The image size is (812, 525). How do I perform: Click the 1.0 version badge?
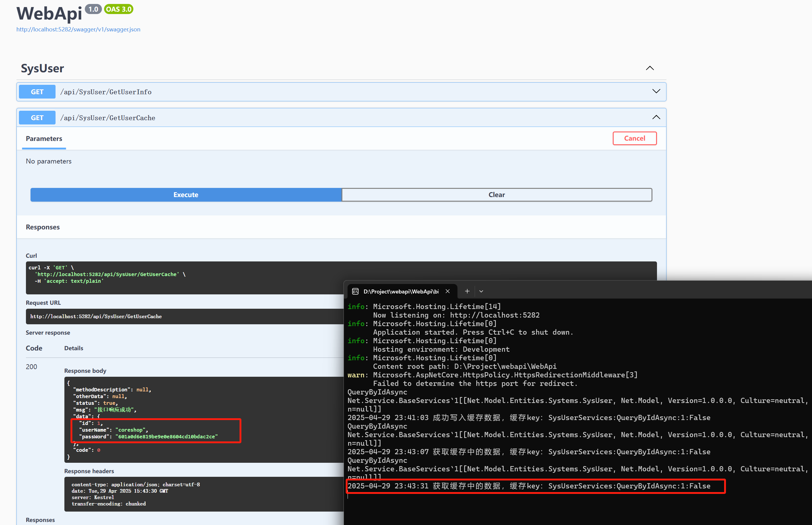point(93,9)
